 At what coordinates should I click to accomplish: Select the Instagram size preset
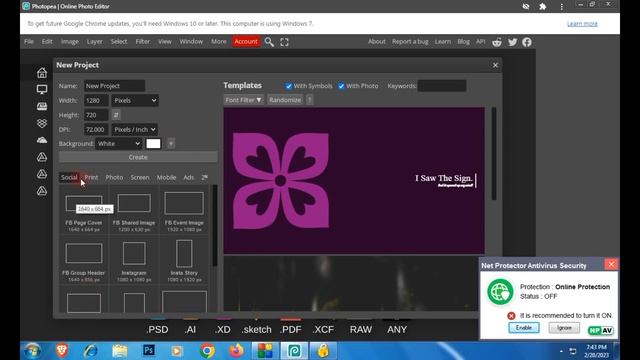coord(134,260)
